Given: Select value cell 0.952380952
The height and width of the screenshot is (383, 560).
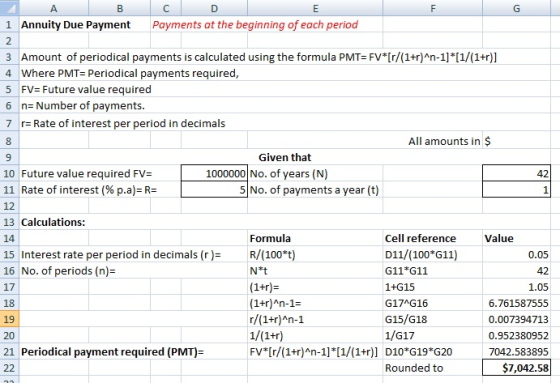Looking at the screenshot, I should (x=516, y=335).
